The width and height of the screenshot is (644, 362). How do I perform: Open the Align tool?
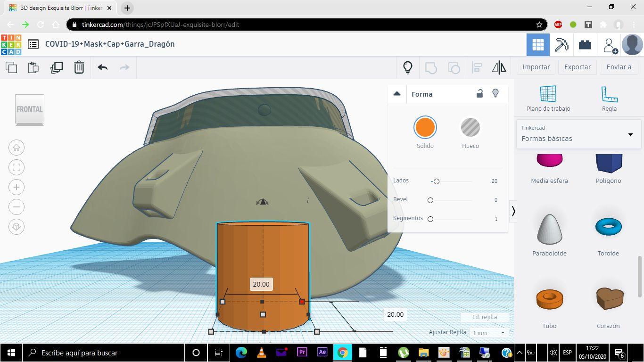477,67
